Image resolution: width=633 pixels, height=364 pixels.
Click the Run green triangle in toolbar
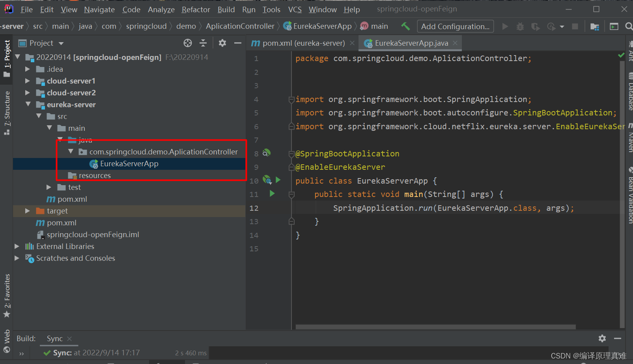[505, 26]
